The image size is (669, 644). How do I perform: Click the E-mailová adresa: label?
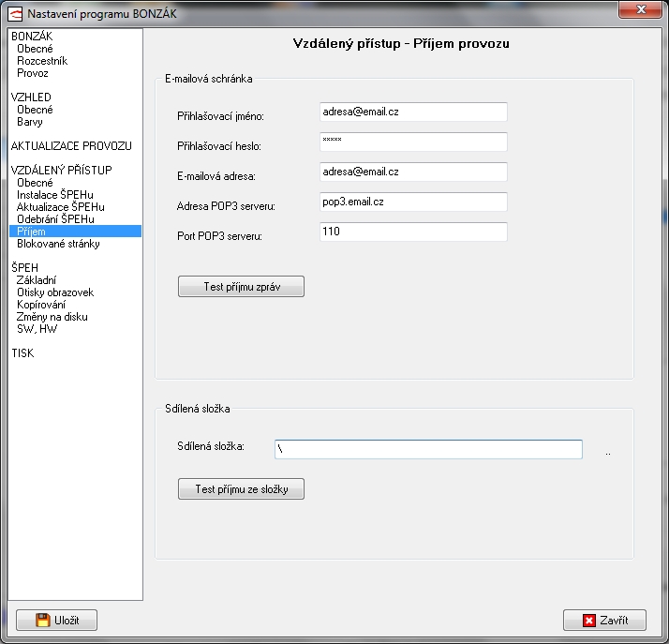click(x=216, y=176)
